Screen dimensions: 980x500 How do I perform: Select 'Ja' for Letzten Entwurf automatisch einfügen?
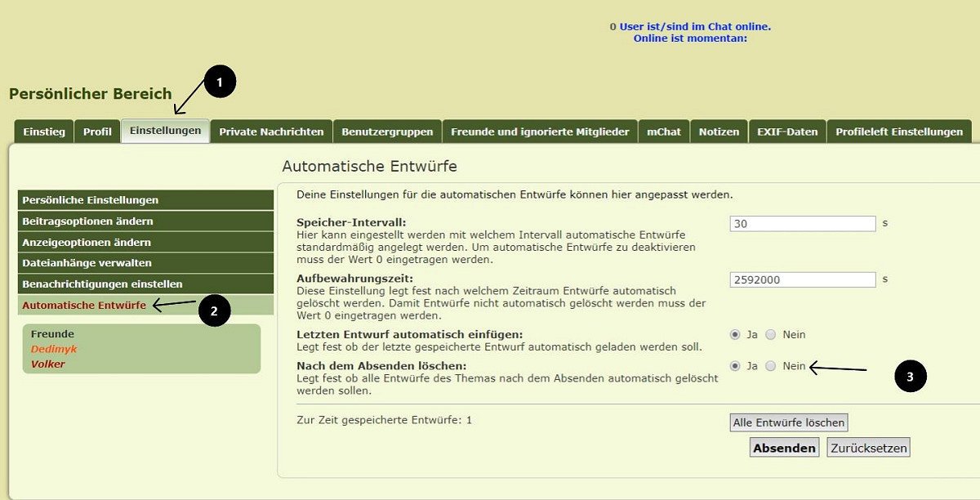click(x=735, y=334)
